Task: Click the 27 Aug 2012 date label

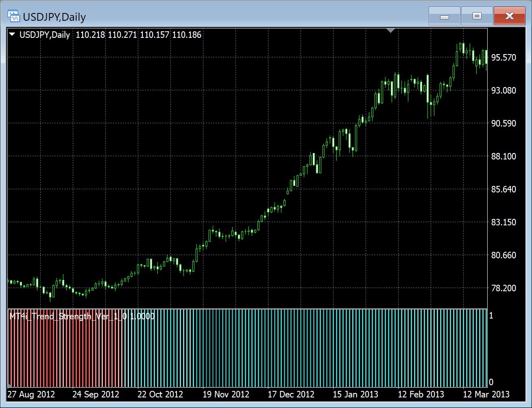Action: click(31, 394)
